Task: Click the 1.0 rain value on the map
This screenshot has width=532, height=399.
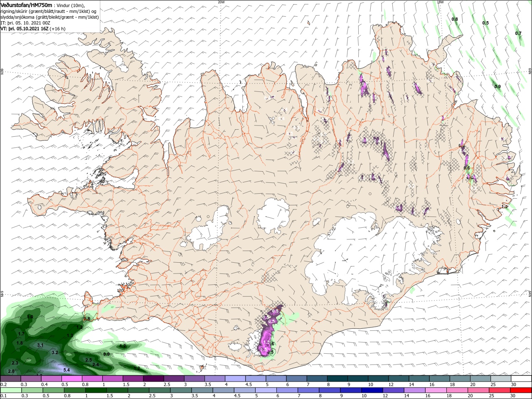Action: click(30, 317)
